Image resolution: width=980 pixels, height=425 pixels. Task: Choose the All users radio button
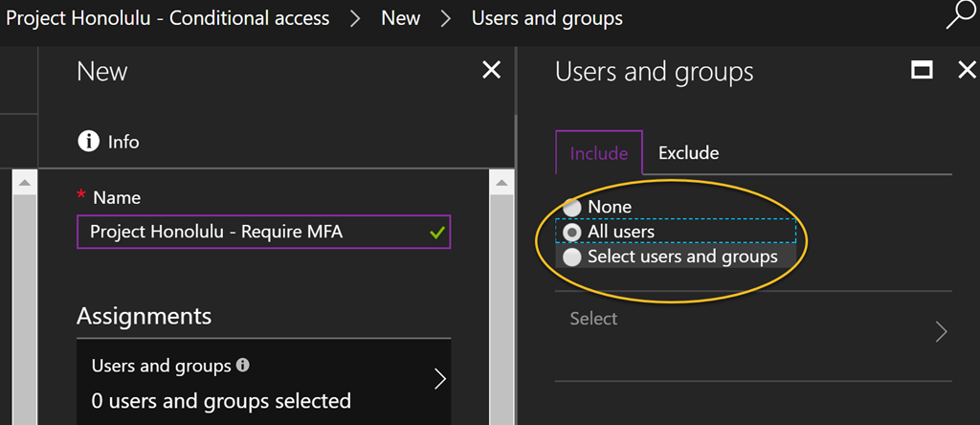(572, 232)
